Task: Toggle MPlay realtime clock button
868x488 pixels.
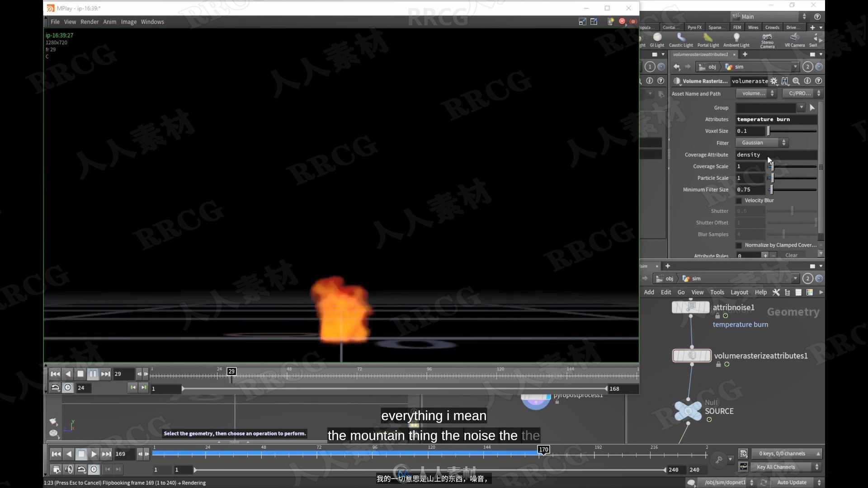Action: [x=68, y=388]
